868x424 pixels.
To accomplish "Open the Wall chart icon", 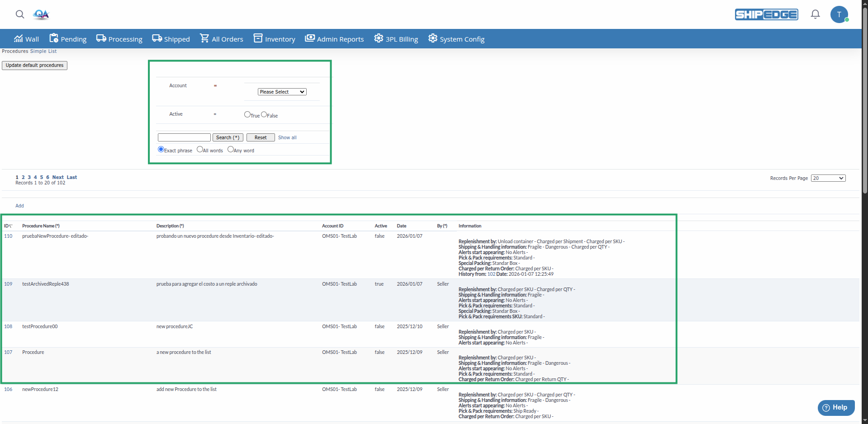I will 19,38.
